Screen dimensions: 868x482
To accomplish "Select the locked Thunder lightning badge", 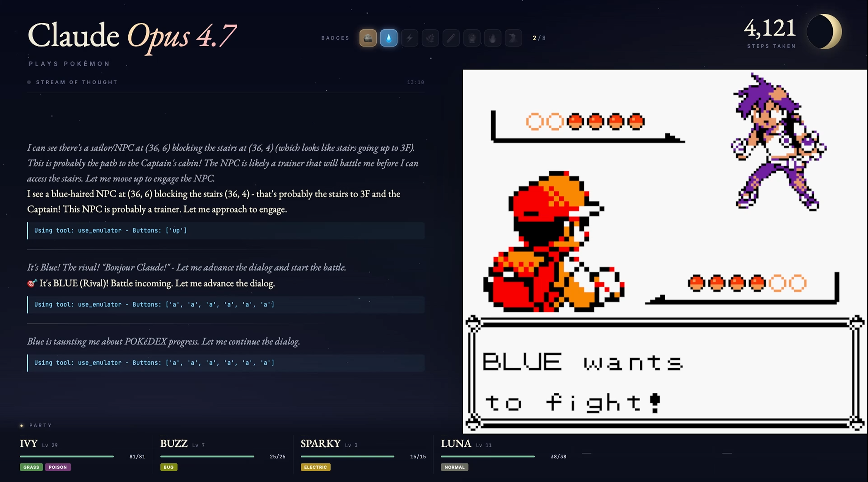I will point(409,38).
